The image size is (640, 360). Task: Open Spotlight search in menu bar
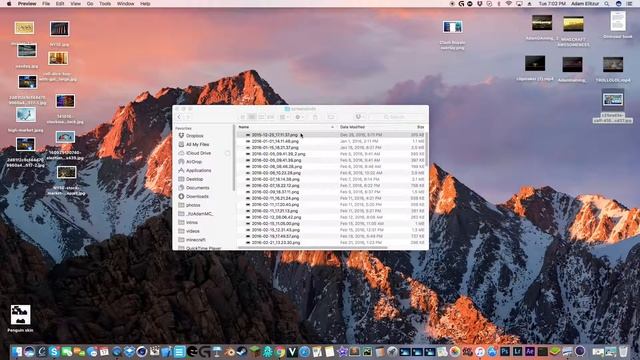(x=607, y=4)
